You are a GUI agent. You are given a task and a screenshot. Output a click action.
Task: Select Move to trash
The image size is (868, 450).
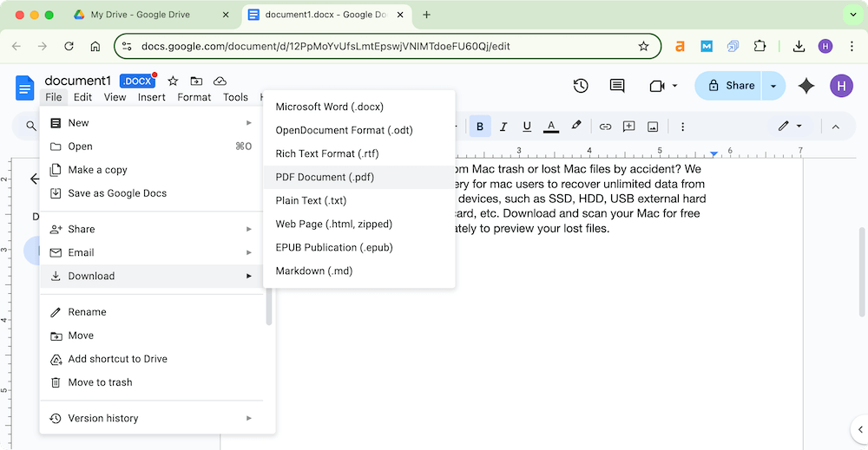coord(152,382)
